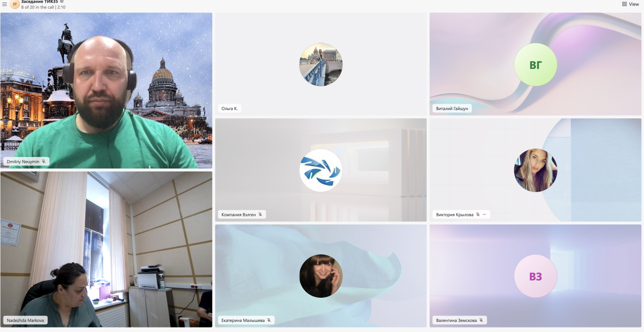Select Виталий Гайшун name label
The image size is (644, 332).
[x=451, y=108]
